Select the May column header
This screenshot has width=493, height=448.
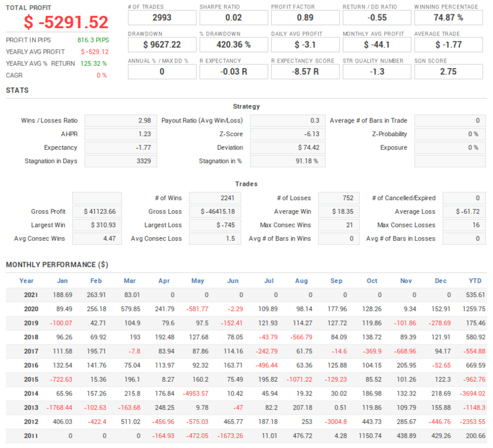[198, 281]
